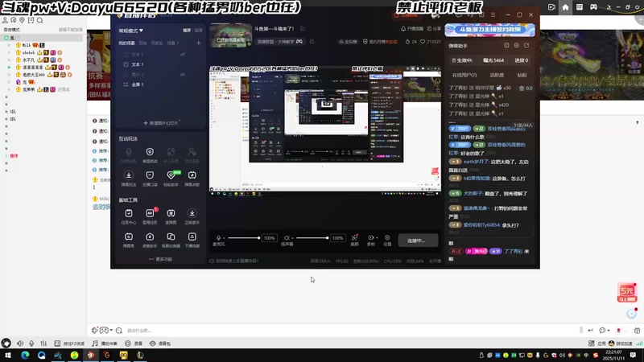This screenshot has height=362, width=644.
Task: Switch to 竖屏 portrait orientation
Action: (x=198, y=31)
